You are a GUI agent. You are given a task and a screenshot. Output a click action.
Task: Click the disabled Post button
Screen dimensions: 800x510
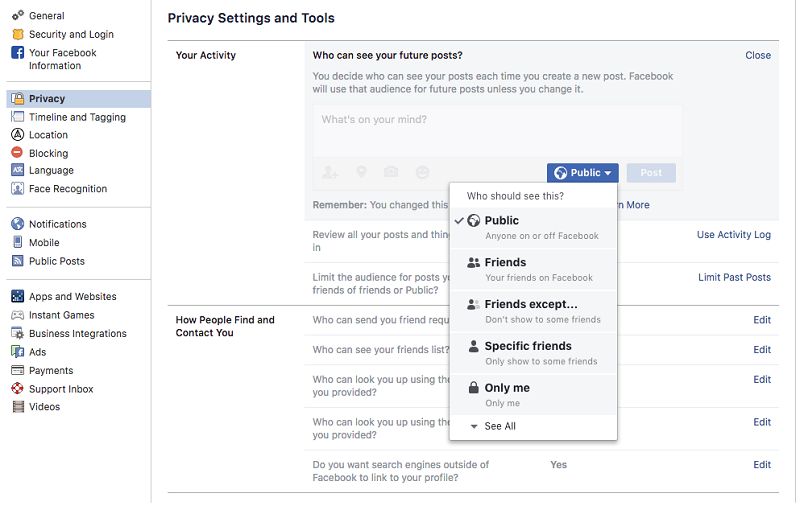[x=652, y=173]
